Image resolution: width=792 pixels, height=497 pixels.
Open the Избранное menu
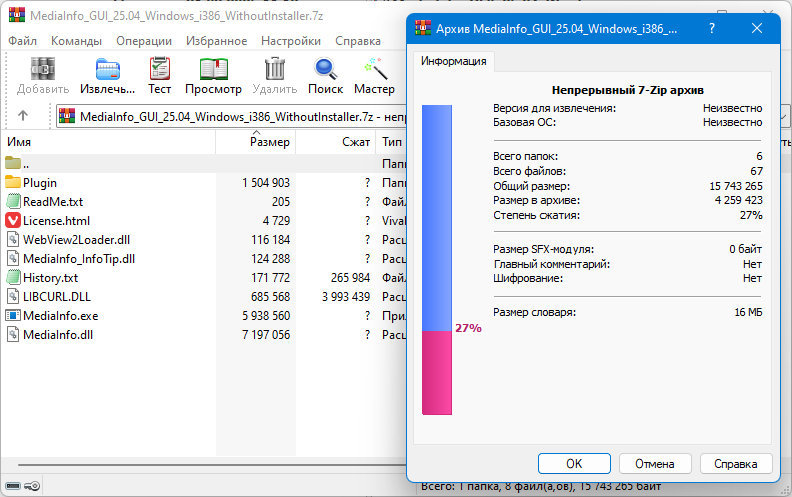[216, 41]
